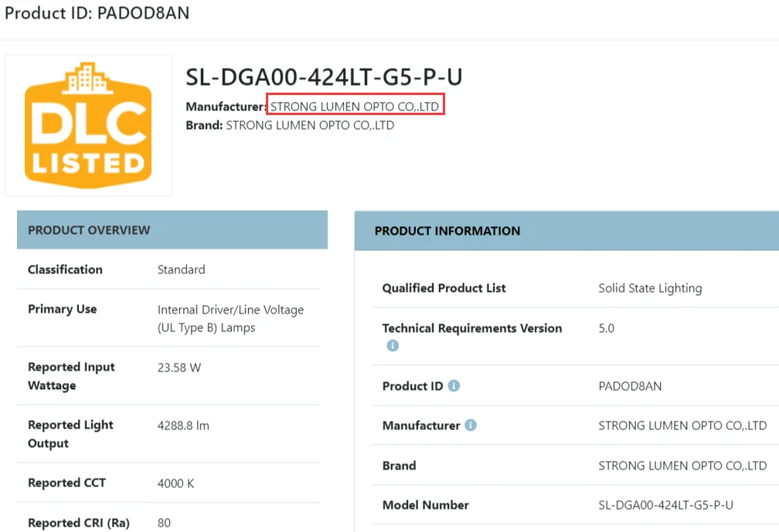Click the Product ID heading at page top
The height and width of the screenshot is (532, 779).
pyautogui.click(x=97, y=13)
